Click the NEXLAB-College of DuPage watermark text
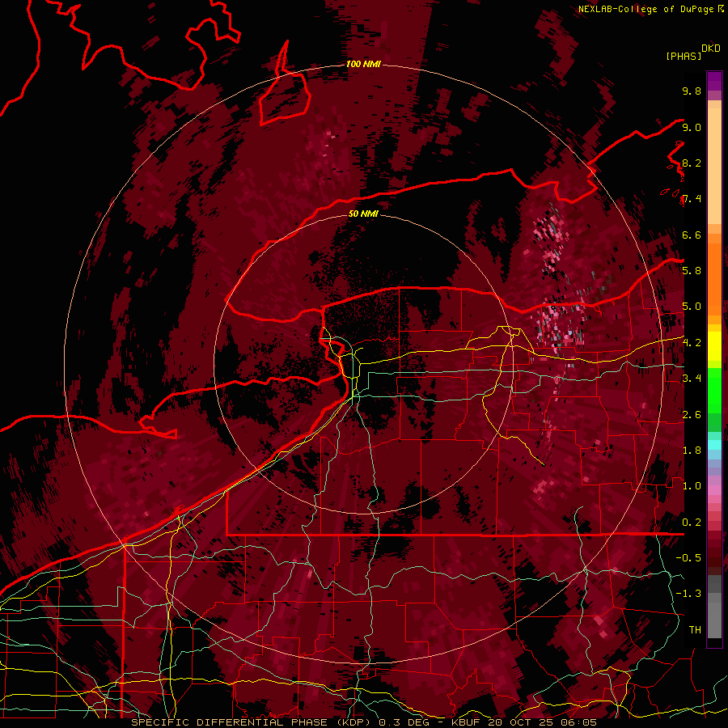 [x=645, y=9]
